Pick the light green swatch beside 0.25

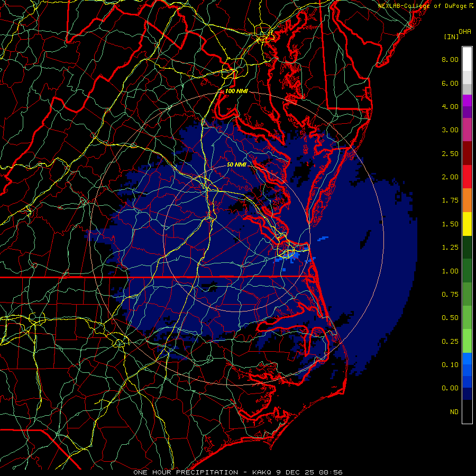(x=467, y=341)
